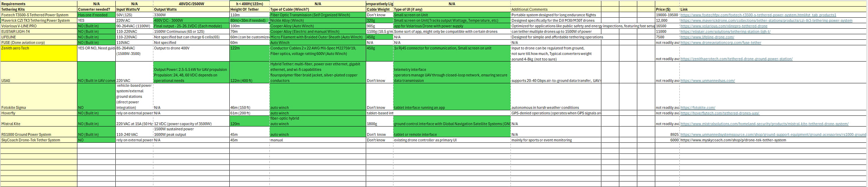Viewport: 868px width, 187px height.
Task: Select 'existing drone controller as primary UI' cell
Action: (452, 140)
